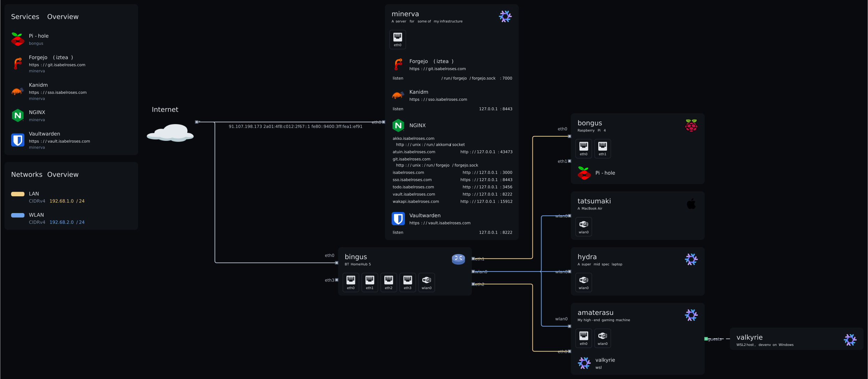Image resolution: width=868 pixels, height=379 pixels.
Task: Click the Kanidm crab icon in minerva node
Action: click(x=398, y=95)
